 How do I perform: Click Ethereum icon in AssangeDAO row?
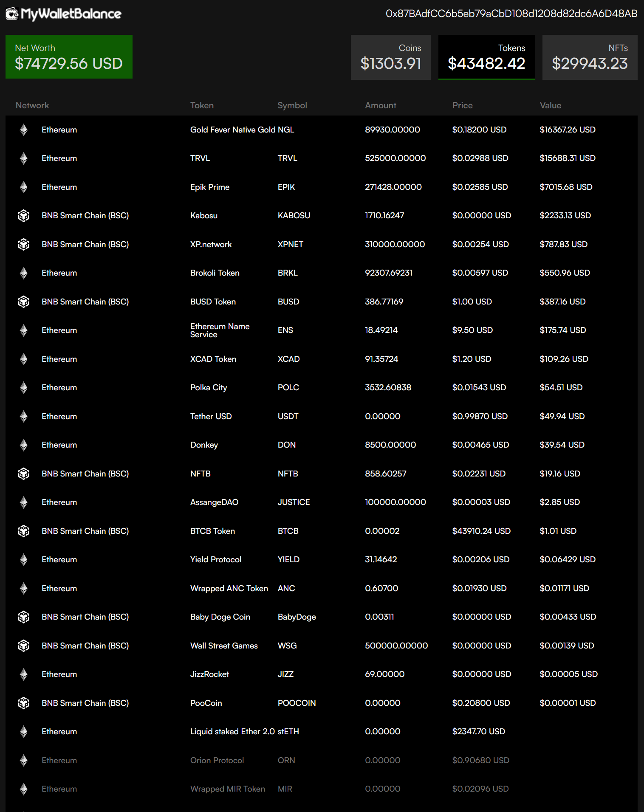click(x=24, y=502)
